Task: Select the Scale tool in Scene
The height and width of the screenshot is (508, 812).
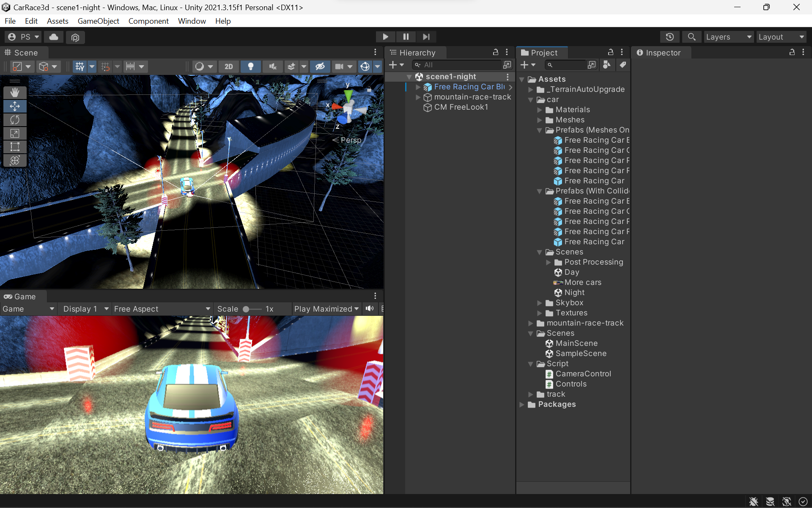Action: pos(15,133)
